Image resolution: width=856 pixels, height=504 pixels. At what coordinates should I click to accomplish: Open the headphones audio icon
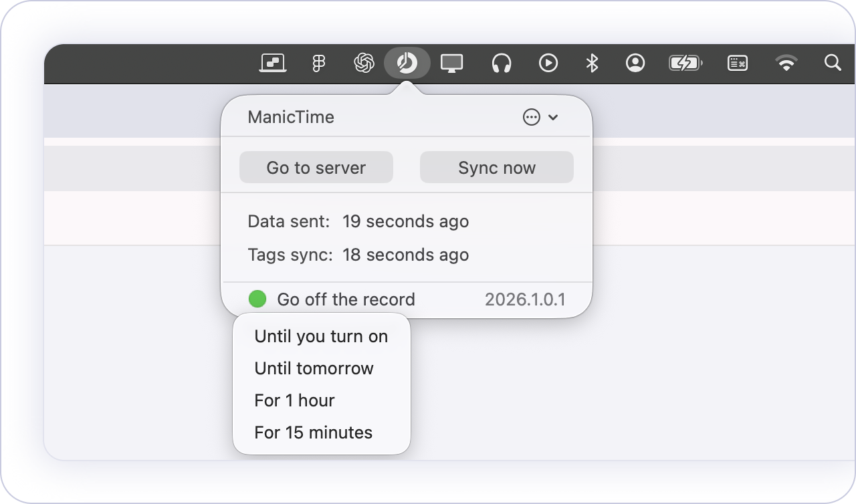click(501, 64)
